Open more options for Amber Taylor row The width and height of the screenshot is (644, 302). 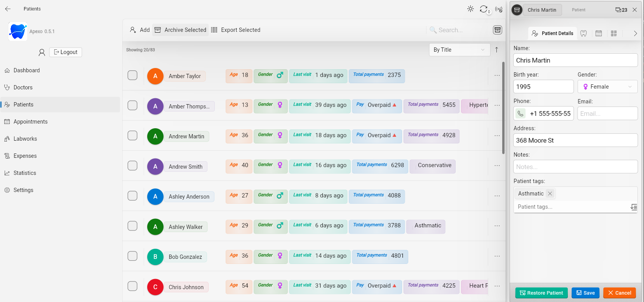(497, 75)
